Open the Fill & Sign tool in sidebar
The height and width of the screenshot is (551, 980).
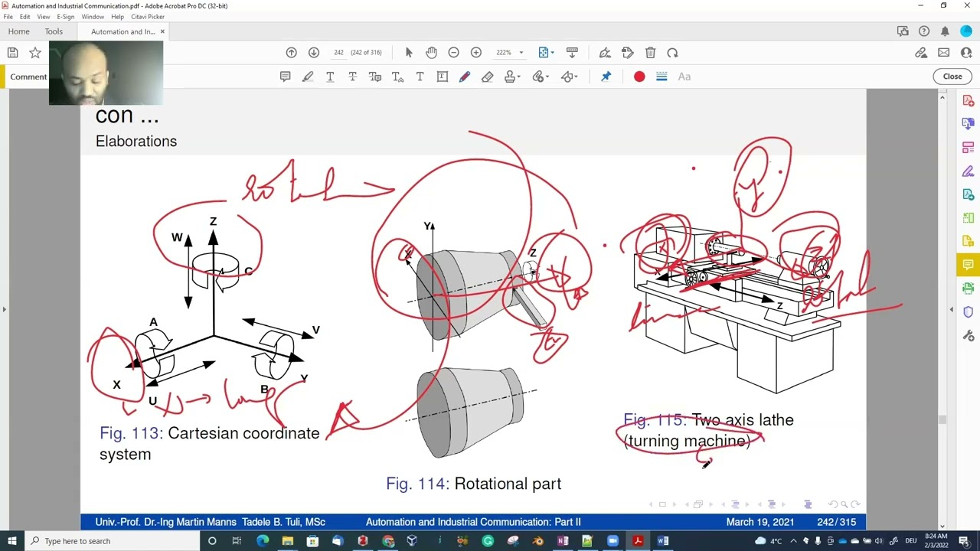(x=969, y=171)
